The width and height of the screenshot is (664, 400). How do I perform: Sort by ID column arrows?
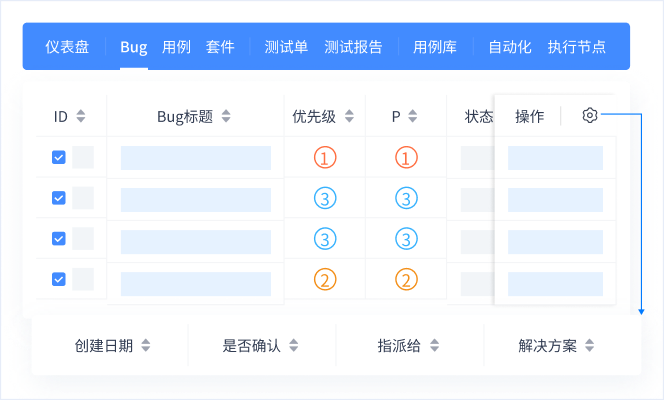click(x=80, y=116)
